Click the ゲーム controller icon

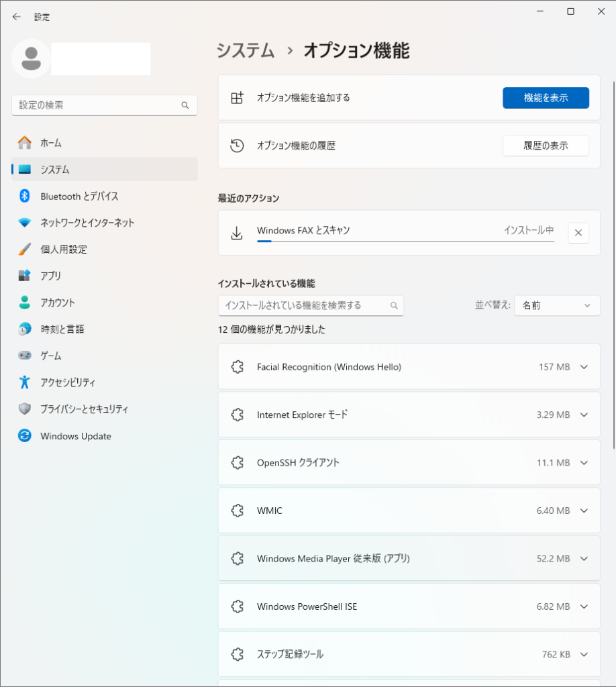(25, 356)
